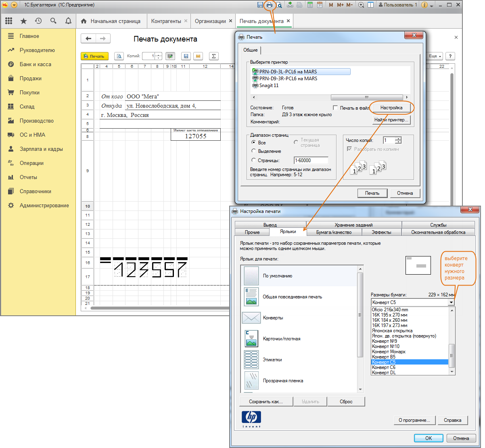This screenshot has width=485, height=448.
Task: Click the printer icon in the title bar
Action: point(270,5)
